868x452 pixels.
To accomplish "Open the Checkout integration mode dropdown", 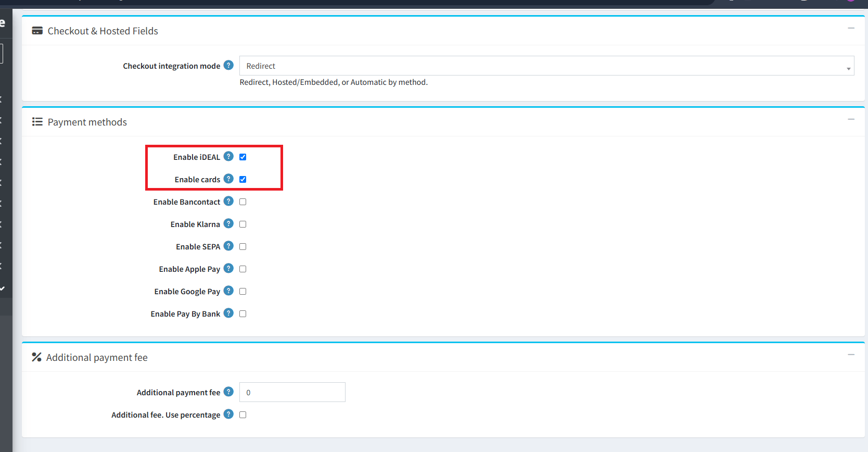I will coord(546,66).
